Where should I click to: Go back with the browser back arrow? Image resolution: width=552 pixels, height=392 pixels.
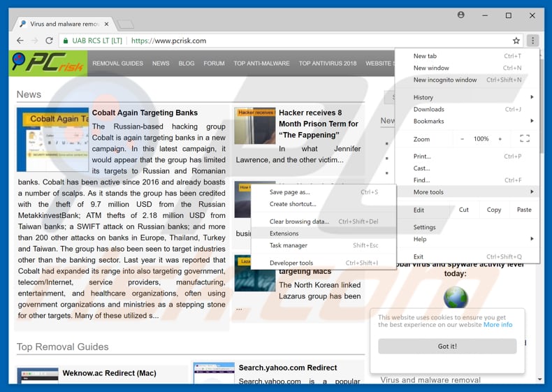pos(20,41)
